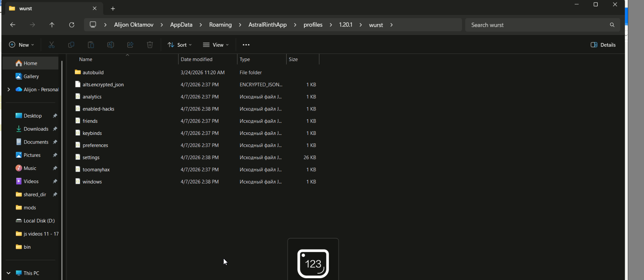The width and height of the screenshot is (644, 280).
Task: Select the preferences file icon
Action: pos(78,145)
